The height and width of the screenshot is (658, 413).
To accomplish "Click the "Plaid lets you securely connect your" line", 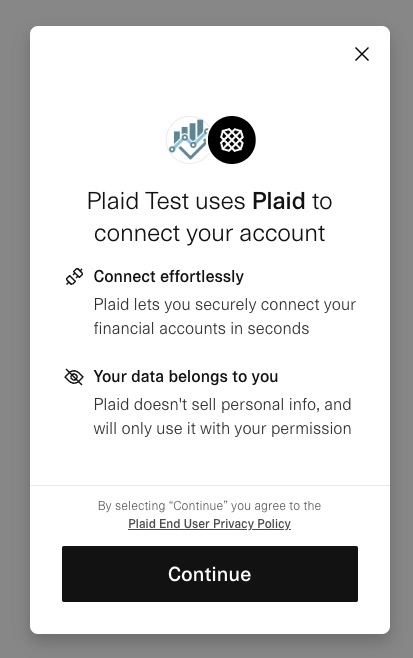I will [x=225, y=305].
